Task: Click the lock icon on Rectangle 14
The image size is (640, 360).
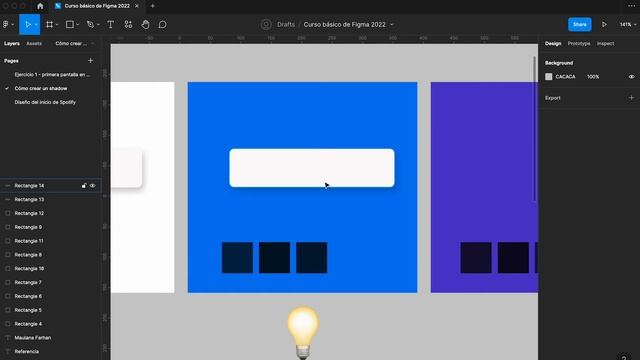Action: point(84,186)
